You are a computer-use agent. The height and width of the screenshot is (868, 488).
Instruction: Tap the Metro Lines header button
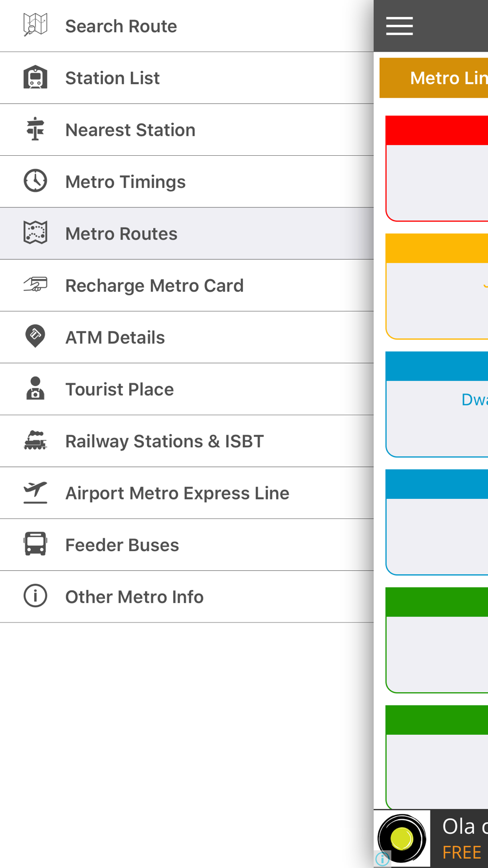(434, 78)
